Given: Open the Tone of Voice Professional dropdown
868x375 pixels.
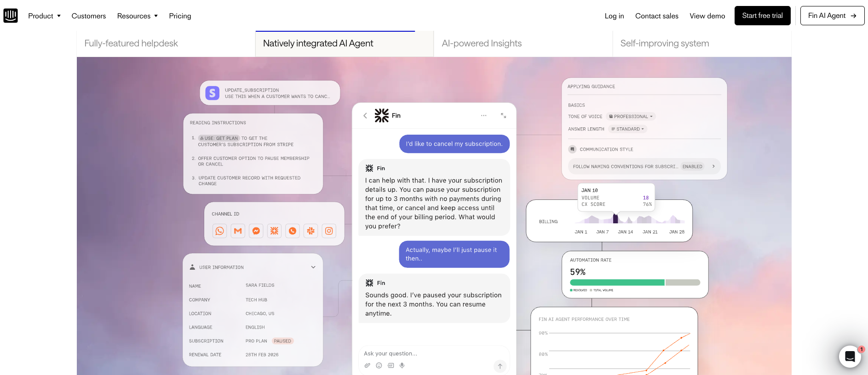Looking at the screenshot, I should [631, 117].
